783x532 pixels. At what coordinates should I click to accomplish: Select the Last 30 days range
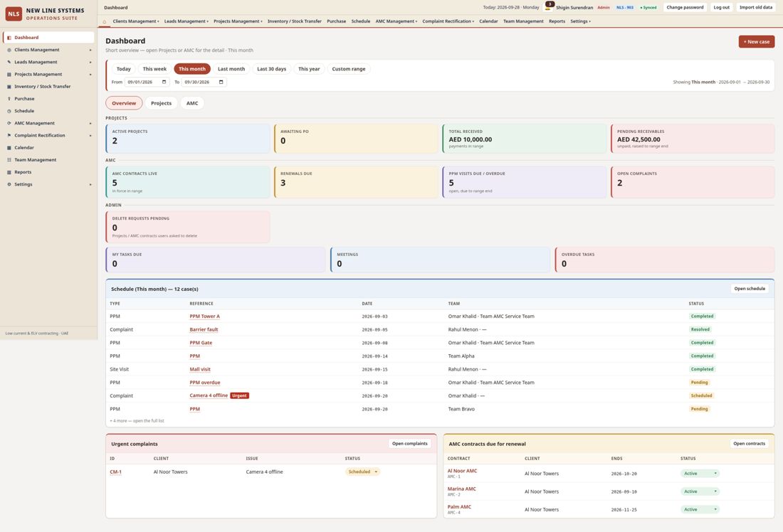272,69
